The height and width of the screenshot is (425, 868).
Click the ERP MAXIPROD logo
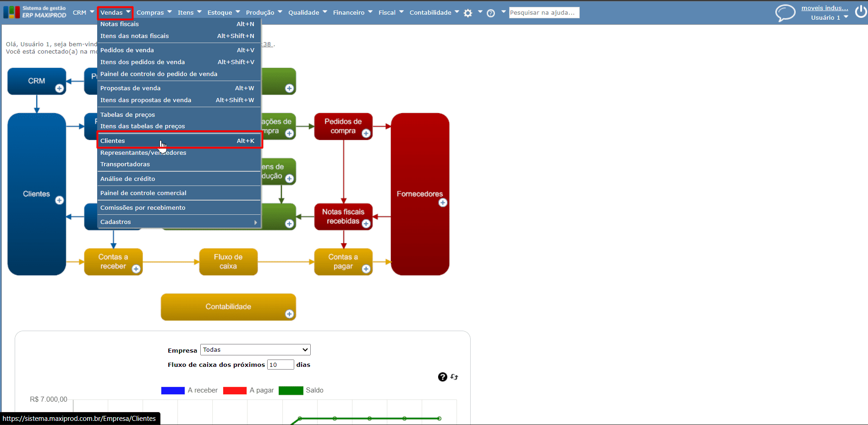click(35, 12)
